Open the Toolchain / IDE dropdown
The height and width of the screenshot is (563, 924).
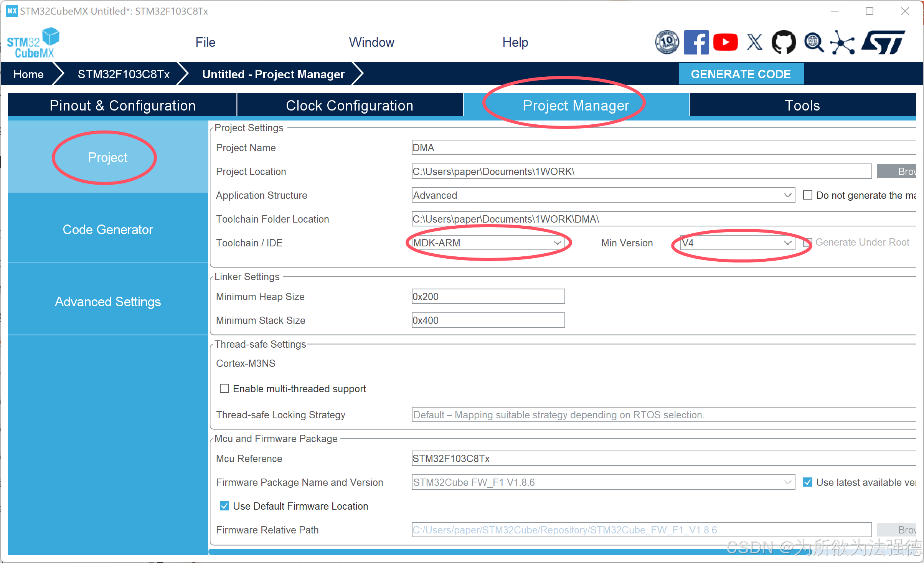coord(487,243)
